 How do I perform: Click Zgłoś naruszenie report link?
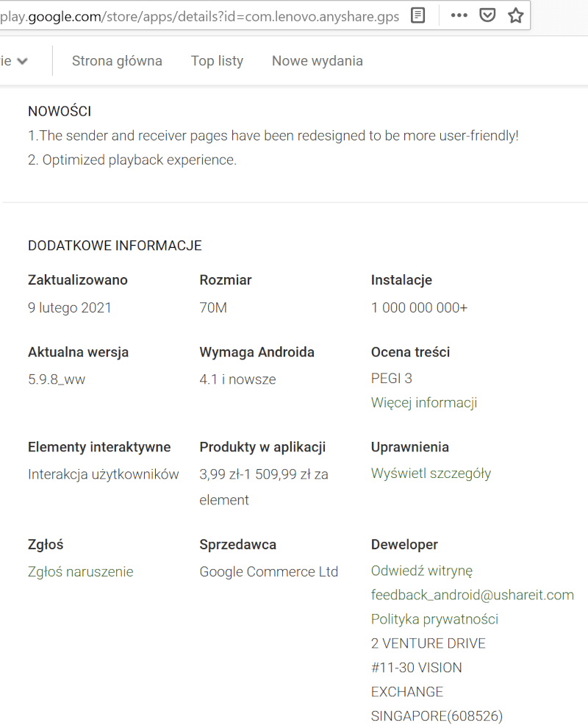[x=81, y=571]
